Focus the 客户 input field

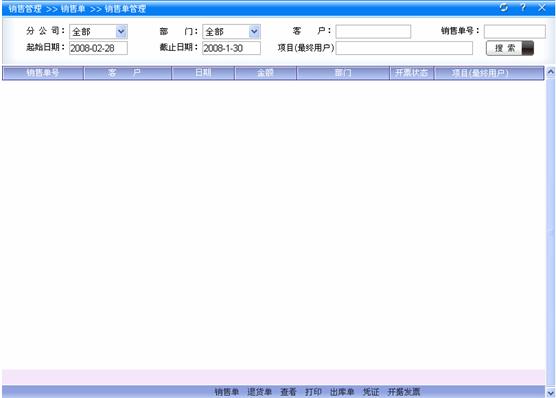tap(373, 32)
